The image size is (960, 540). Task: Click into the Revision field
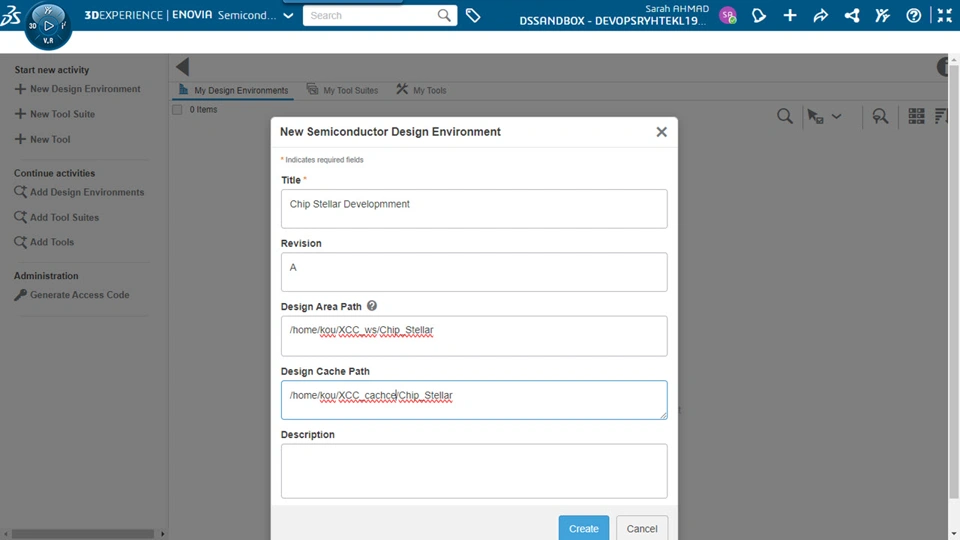(474, 272)
